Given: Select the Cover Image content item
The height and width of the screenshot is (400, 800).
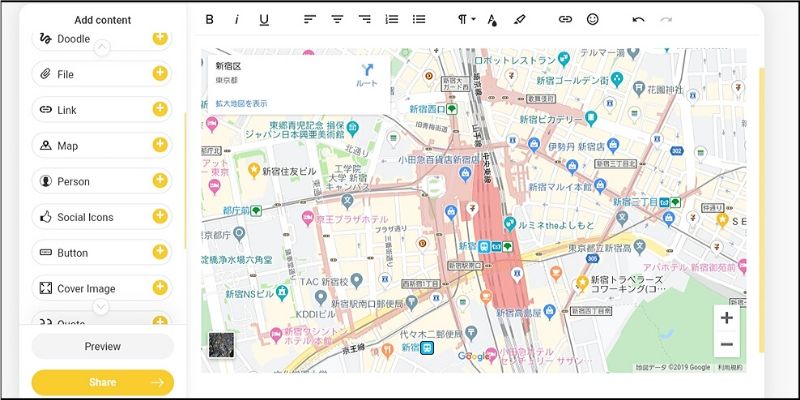Looking at the screenshot, I should point(102,288).
